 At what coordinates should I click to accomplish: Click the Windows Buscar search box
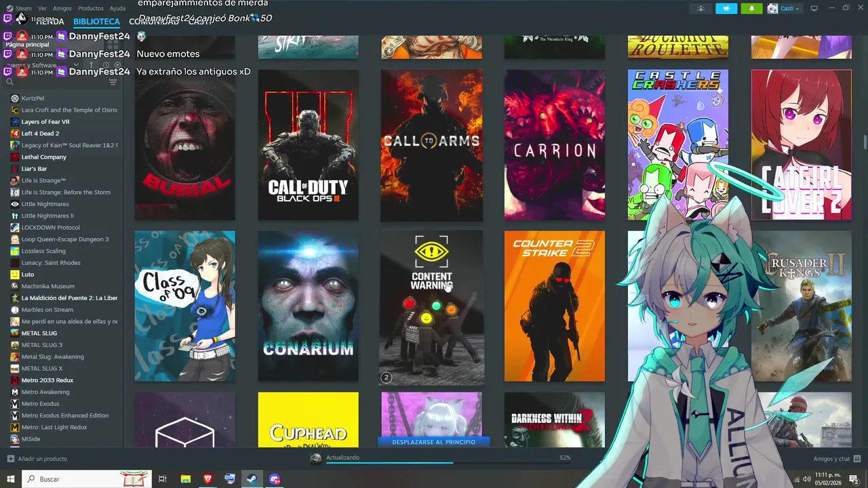pos(88,479)
